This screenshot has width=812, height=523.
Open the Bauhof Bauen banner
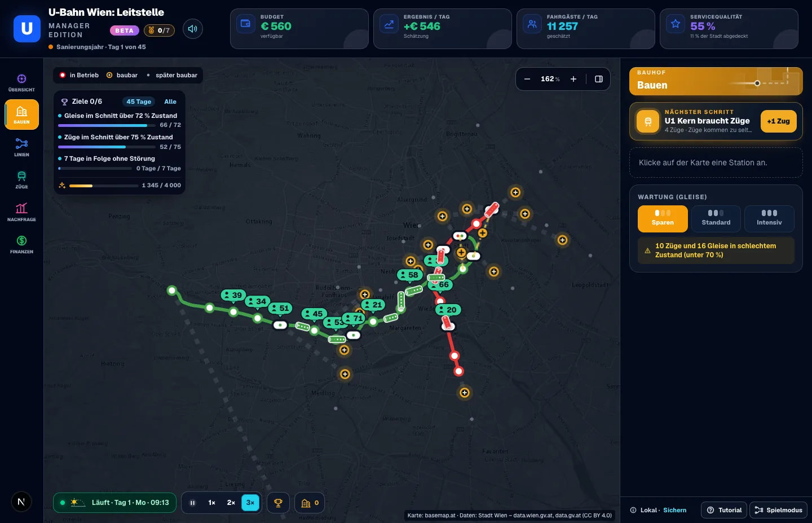(716, 81)
